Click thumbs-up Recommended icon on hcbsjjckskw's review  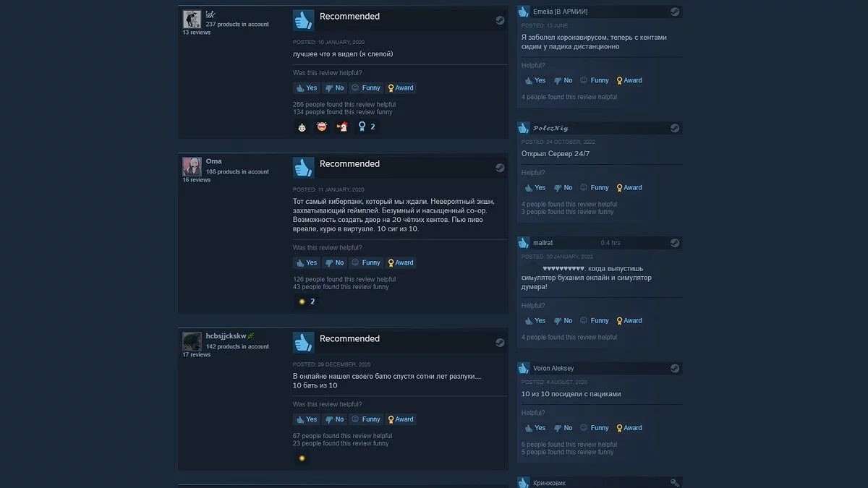coord(303,342)
